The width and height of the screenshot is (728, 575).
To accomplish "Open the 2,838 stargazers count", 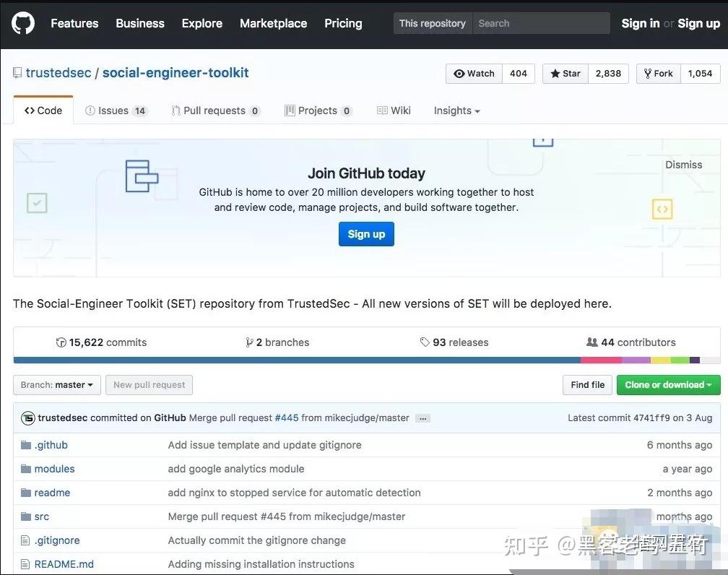I will [x=608, y=74].
